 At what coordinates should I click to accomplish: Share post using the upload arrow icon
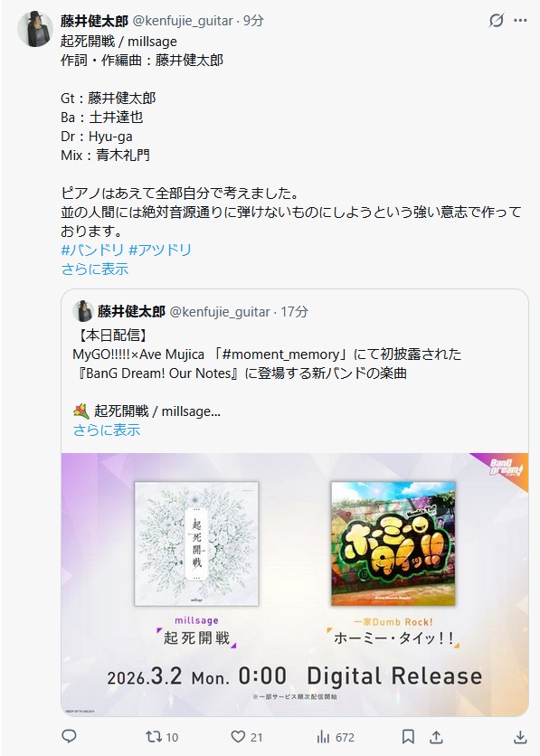436,737
